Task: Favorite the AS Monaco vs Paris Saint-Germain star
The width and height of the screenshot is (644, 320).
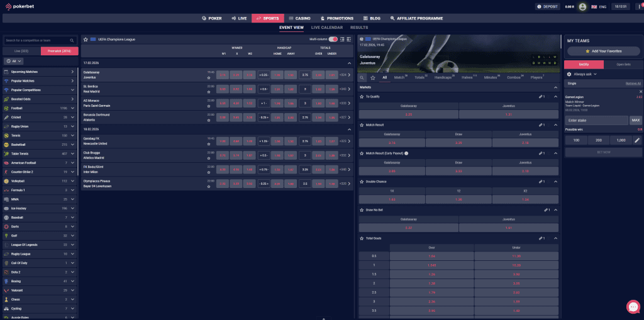Action: [x=209, y=106]
